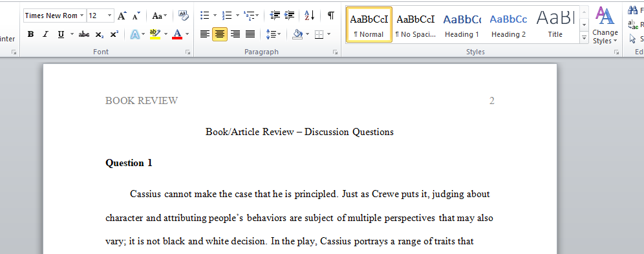This screenshot has height=254, width=644.
Task: Open the font size combo box
Action: pos(101,16)
